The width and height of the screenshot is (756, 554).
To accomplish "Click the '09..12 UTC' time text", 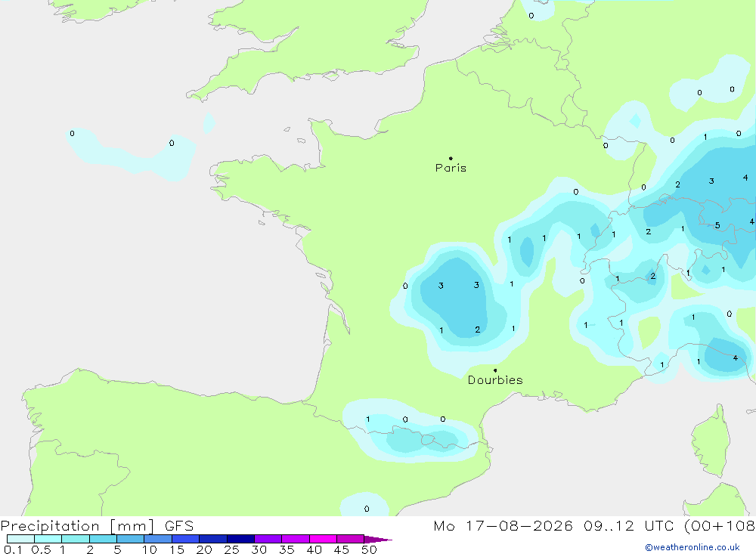I will 628,526.
